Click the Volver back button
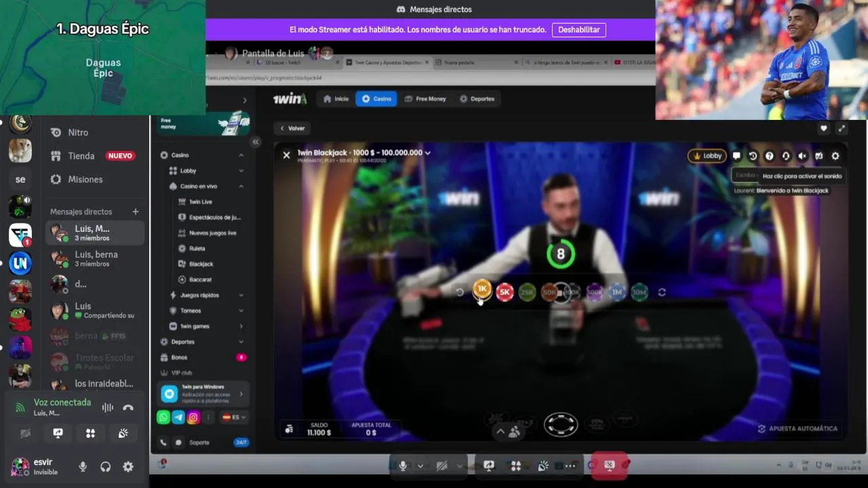Viewport: 868px width, 488px height. click(x=292, y=128)
